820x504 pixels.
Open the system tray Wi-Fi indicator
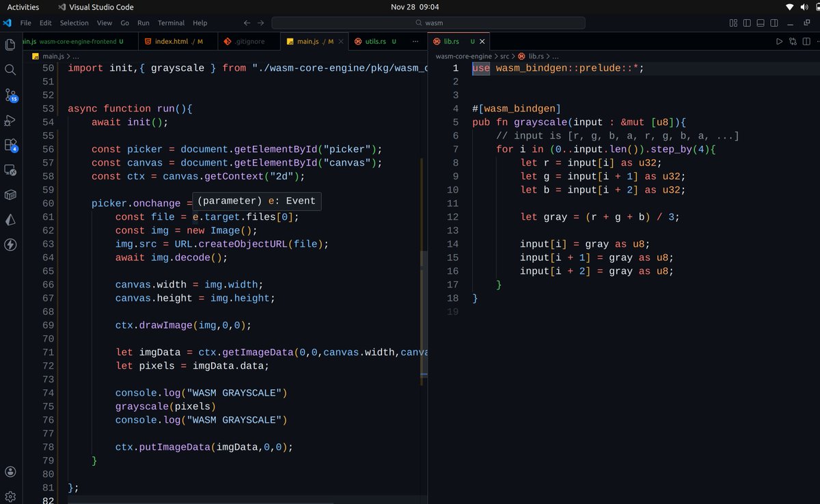pos(790,7)
